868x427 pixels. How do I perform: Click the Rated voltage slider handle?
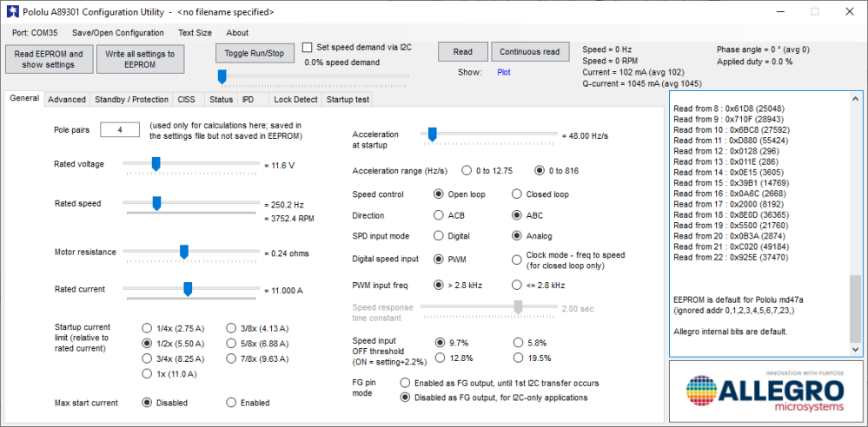(x=156, y=163)
